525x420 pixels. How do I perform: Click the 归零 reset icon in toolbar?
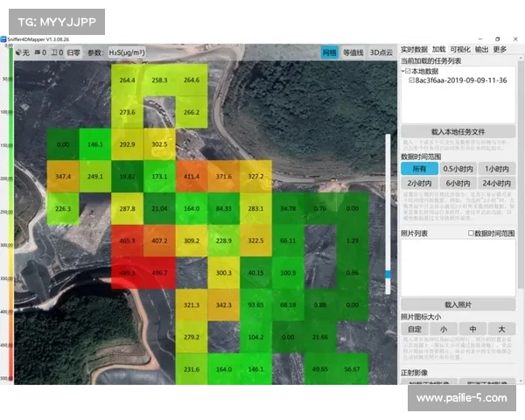pos(72,52)
